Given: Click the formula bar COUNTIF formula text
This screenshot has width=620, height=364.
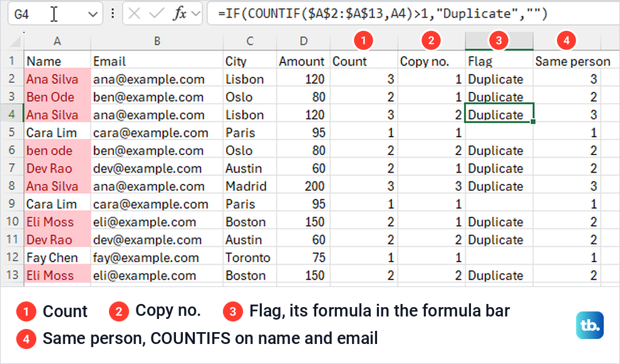Looking at the screenshot, I should click(x=383, y=14).
